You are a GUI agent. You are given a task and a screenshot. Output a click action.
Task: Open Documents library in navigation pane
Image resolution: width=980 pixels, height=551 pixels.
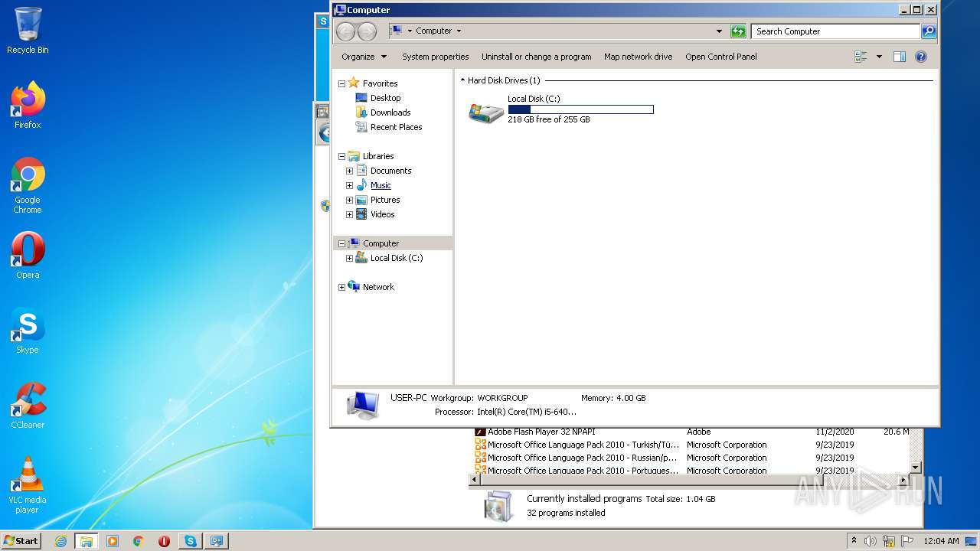pos(390,171)
